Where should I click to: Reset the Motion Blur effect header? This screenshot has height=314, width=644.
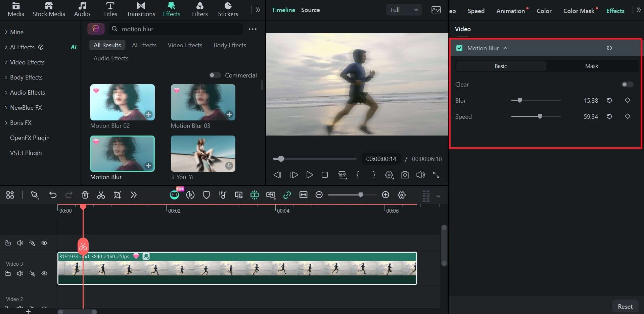[609, 48]
